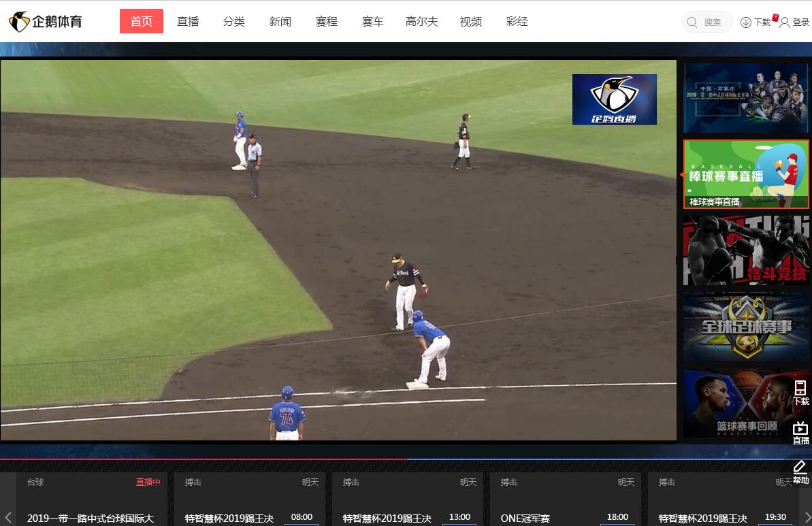Open the ONE冠军赛 18:00 schedule card
Image resolution: width=812 pixels, height=526 pixels.
pos(565,500)
